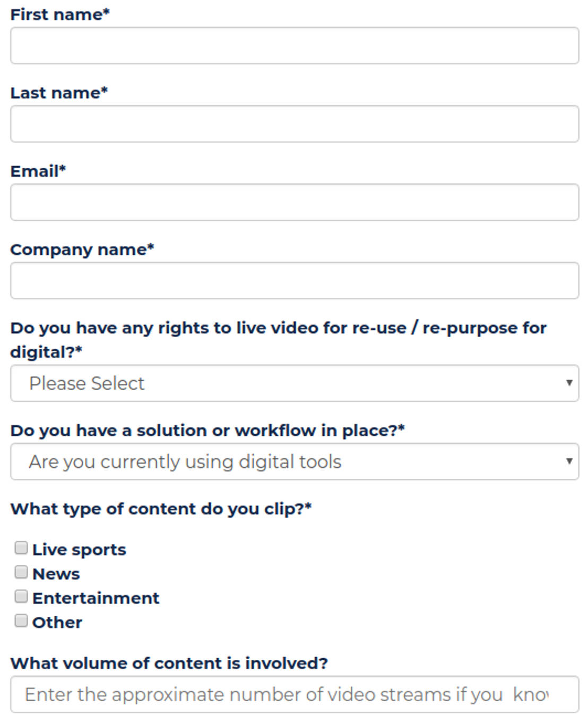Click the First name input field

point(294,46)
